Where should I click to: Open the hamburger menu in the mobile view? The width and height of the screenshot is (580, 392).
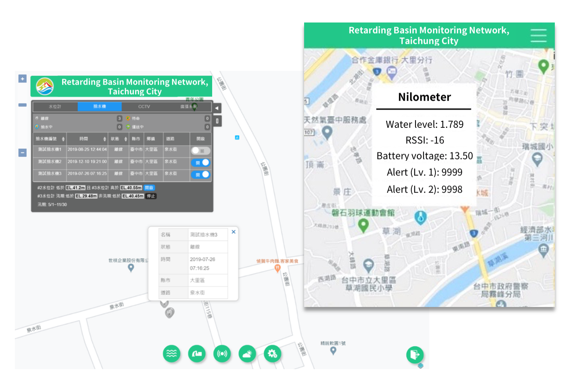click(x=538, y=35)
